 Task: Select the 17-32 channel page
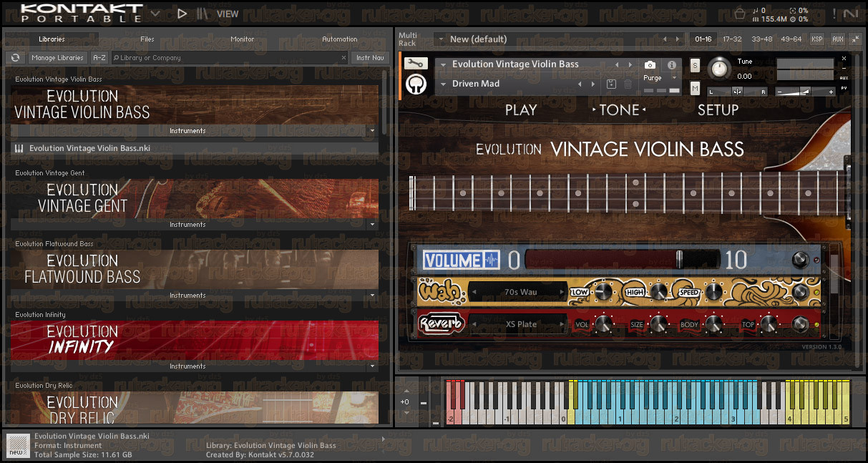pyautogui.click(x=732, y=39)
